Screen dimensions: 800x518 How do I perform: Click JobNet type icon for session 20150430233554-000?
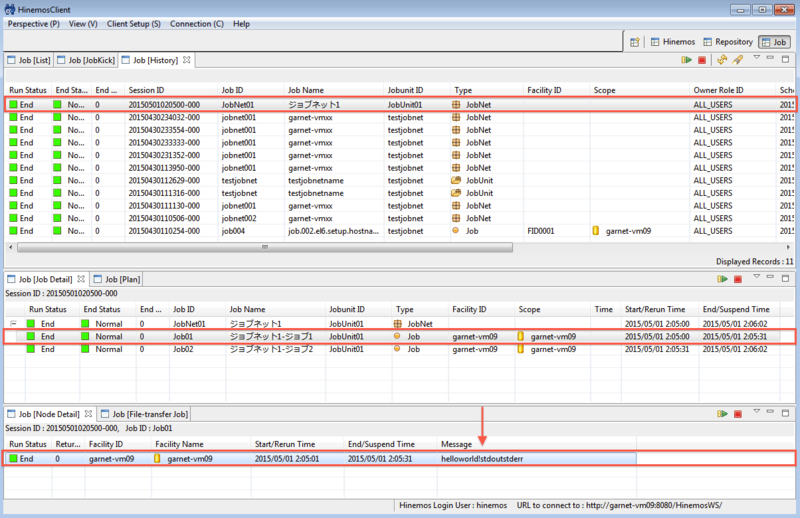456,130
